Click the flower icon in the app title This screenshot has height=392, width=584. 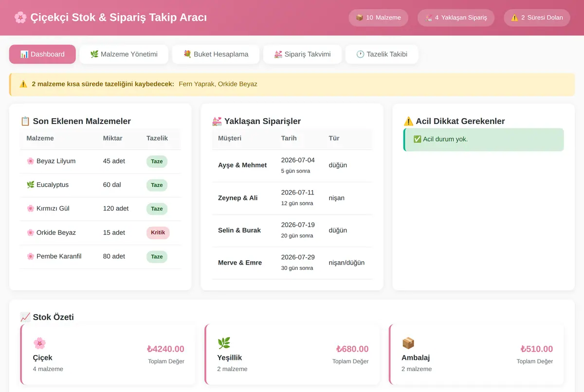click(20, 18)
